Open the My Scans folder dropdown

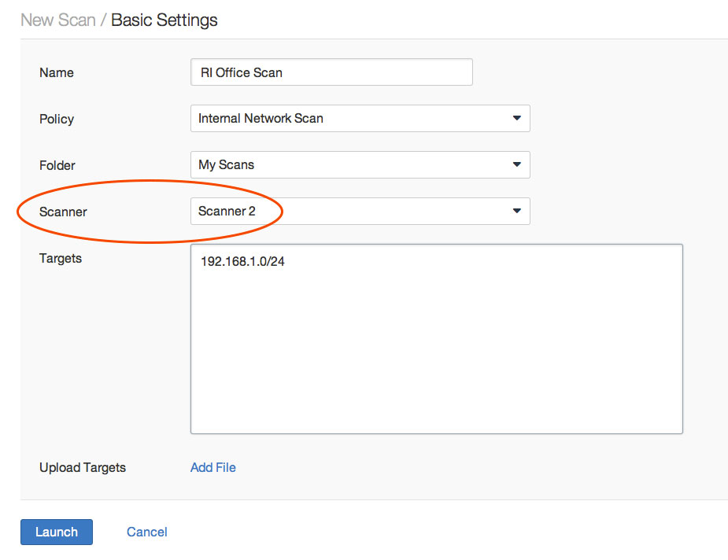pos(360,164)
